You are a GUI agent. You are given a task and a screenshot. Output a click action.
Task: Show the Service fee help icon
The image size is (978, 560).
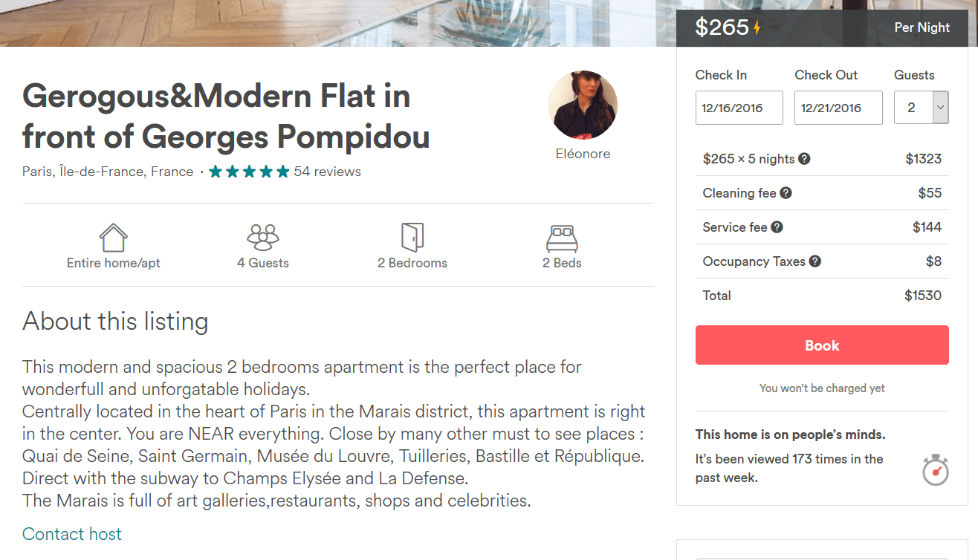777,227
